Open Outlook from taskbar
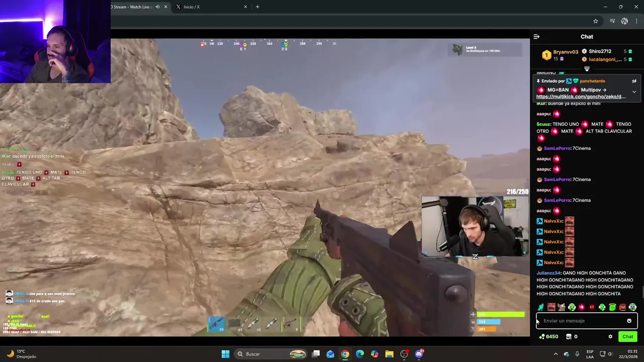The height and width of the screenshot is (362, 644). (x=330, y=354)
